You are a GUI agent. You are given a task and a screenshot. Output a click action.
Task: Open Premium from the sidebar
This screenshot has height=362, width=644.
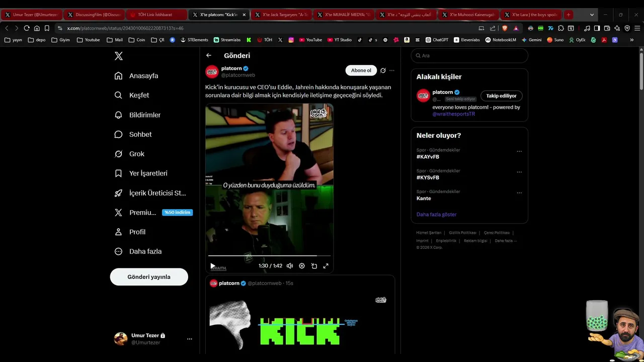coord(153,213)
